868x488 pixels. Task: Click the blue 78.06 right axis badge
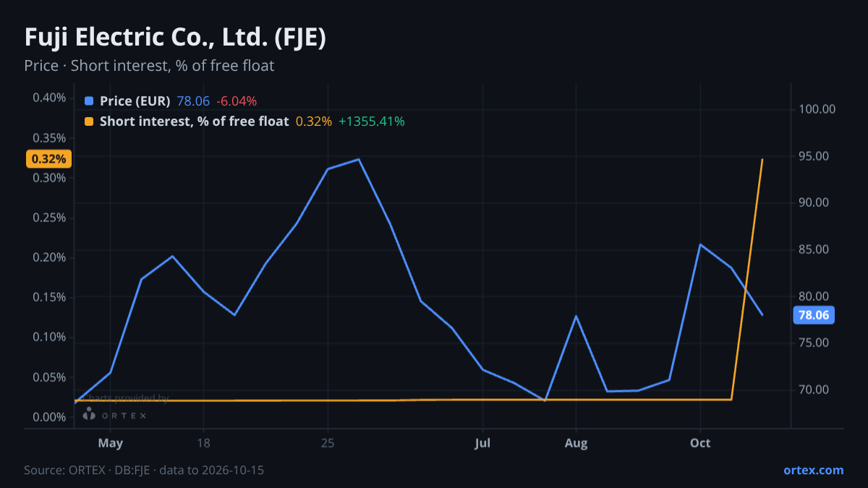tap(814, 315)
